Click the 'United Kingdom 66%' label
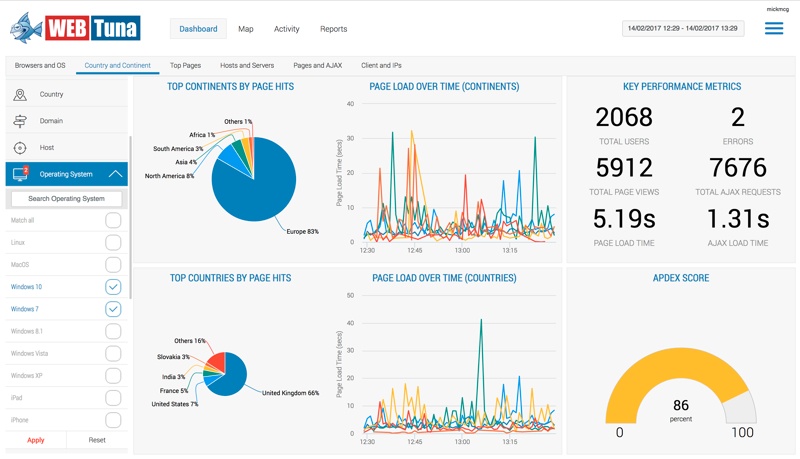800x459 pixels. (x=290, y=393)
